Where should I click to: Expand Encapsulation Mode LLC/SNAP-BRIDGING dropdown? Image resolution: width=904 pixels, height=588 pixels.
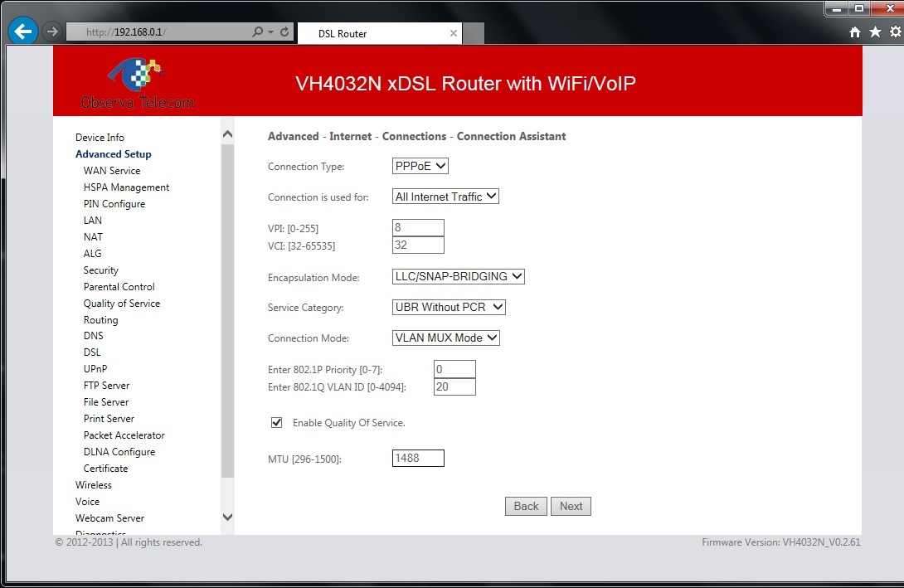pos(459,277)
